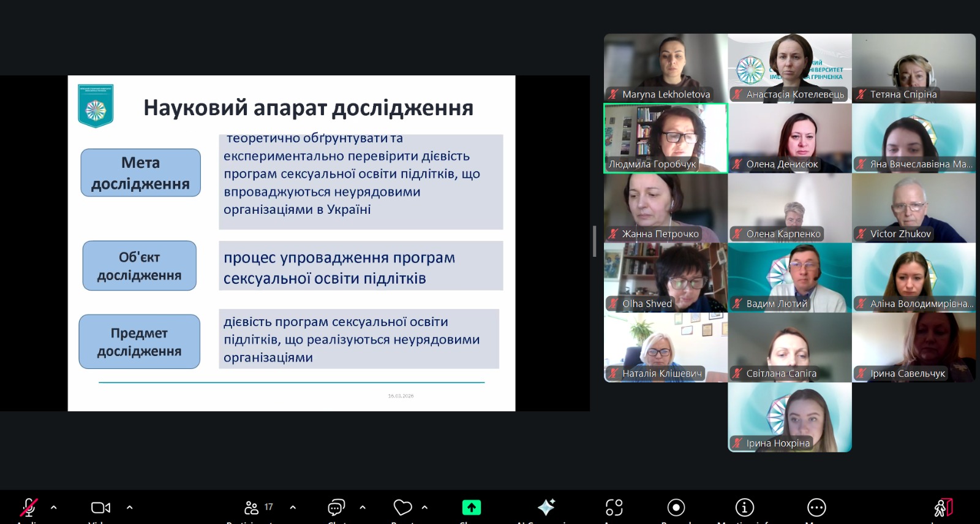Open the Apps icon in toolbar

click(614, 507)
